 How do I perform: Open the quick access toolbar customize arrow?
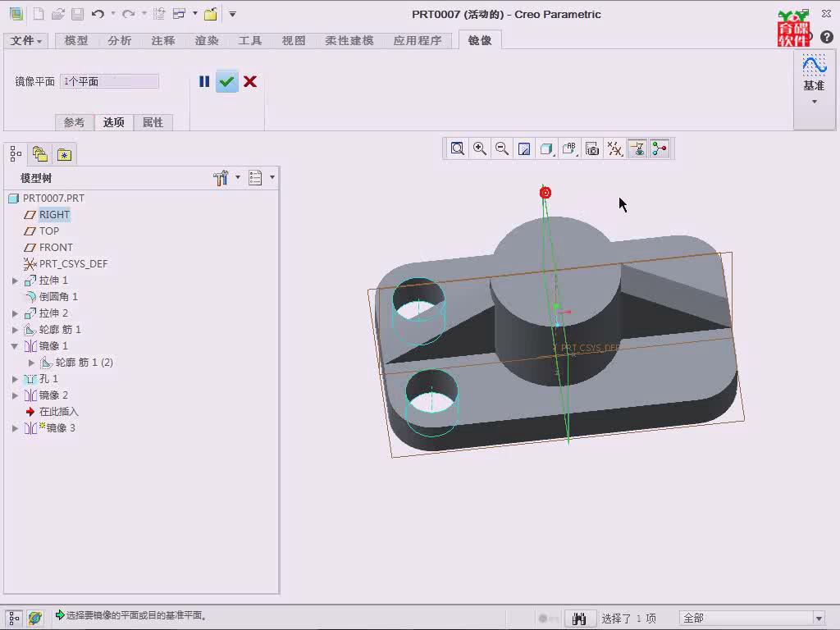[x=232, y=14]
